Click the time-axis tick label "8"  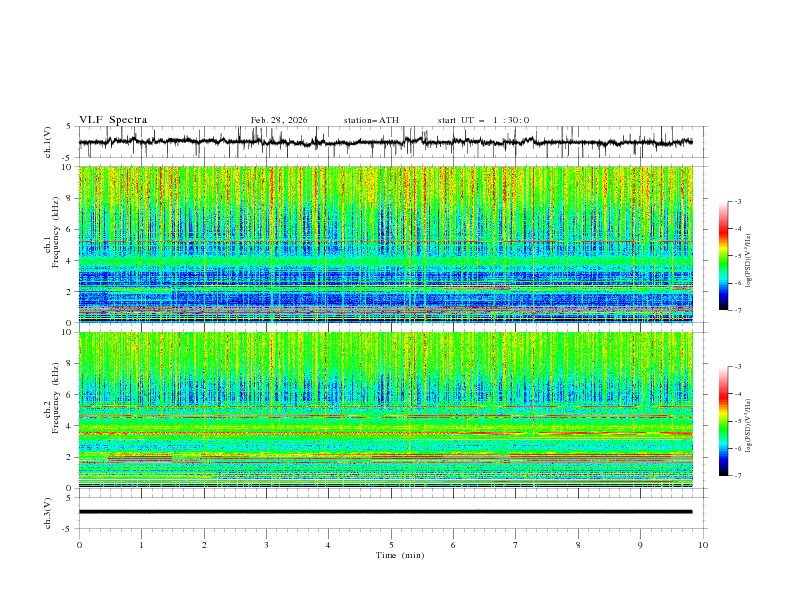(x=578, y=545)
